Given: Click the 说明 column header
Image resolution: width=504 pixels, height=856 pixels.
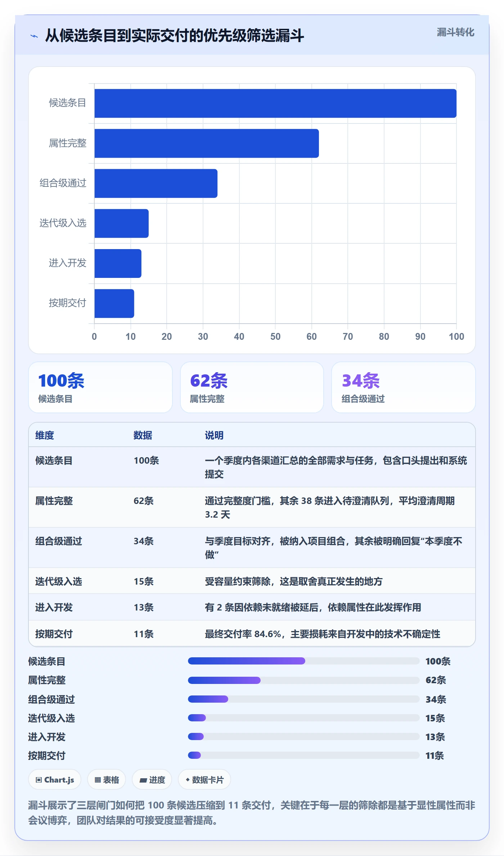Looking at the screenshot, I should pos(214,435).
